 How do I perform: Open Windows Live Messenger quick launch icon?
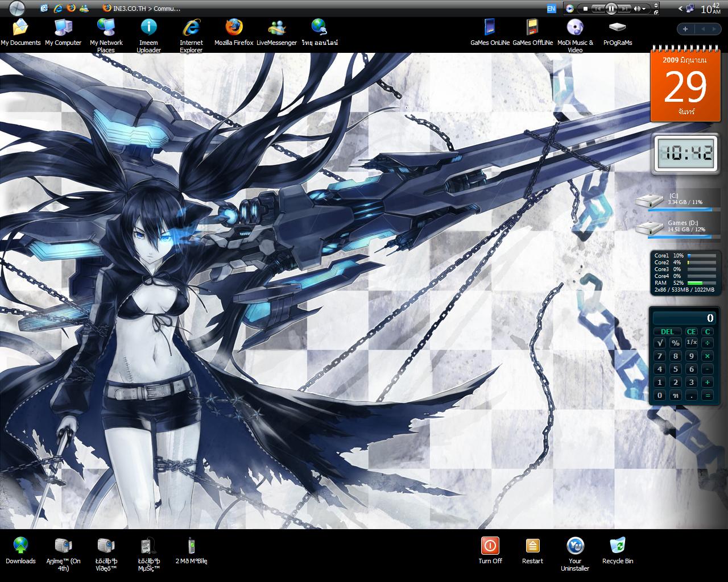tap(84, 8)
